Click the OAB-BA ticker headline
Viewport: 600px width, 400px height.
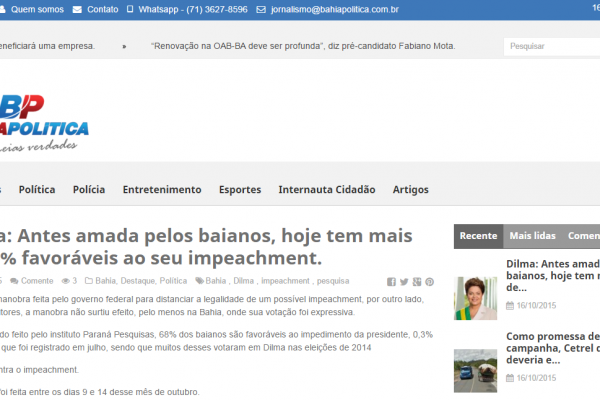[x=302, y=46]
